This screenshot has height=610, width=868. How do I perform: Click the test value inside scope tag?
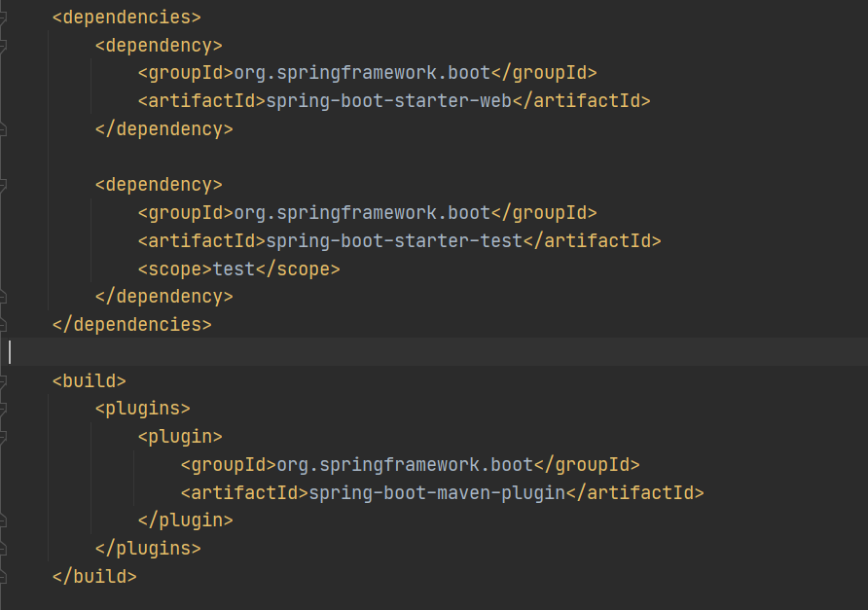pyautogui.click(x=234, y=269)
